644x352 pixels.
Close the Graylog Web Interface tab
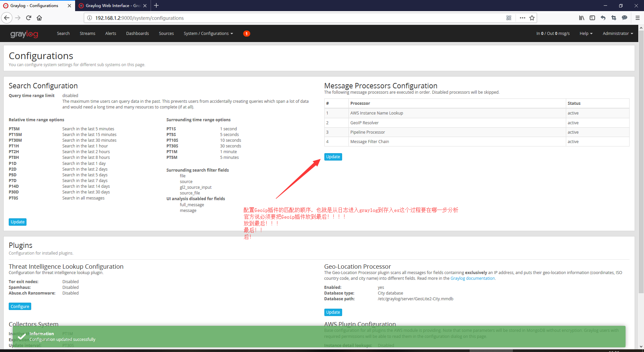coord(145,6)
